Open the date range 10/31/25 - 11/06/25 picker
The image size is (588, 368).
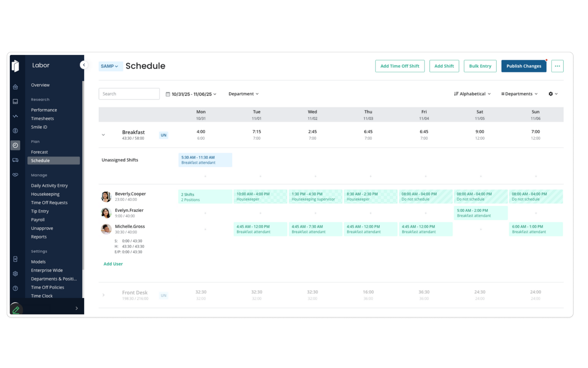coord(191,94)
